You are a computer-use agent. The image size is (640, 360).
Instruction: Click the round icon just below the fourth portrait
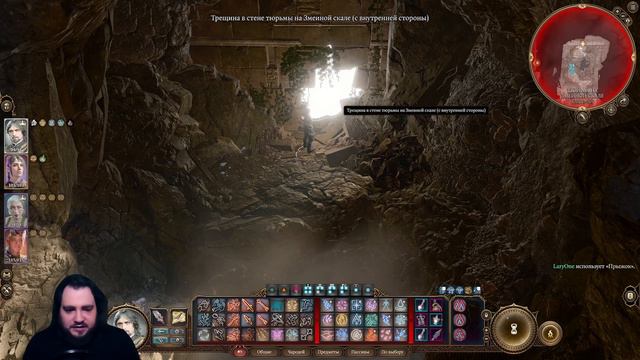7,275
